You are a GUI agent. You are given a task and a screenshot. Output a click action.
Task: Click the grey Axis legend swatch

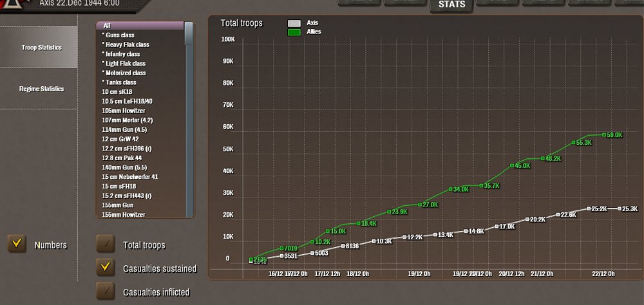[x=294, y=23]
